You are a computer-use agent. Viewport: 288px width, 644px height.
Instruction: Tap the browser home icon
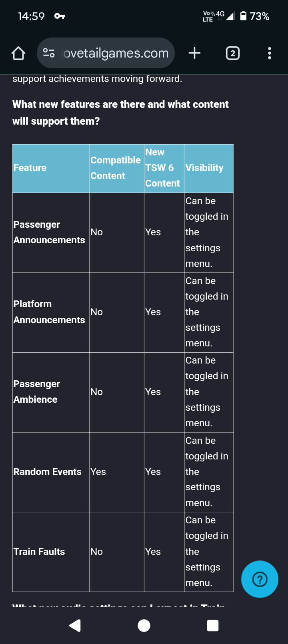point(18,53)
